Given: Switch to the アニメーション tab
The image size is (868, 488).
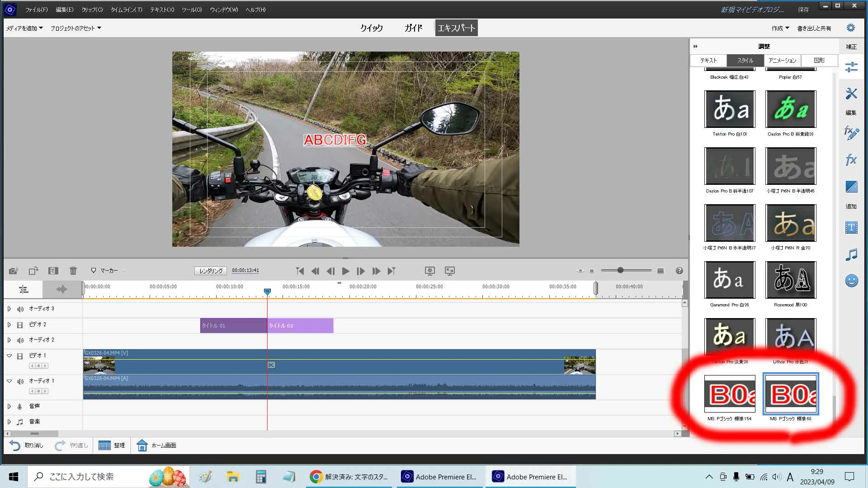Looking at the screenshot, I should click(x=782, y=60).
